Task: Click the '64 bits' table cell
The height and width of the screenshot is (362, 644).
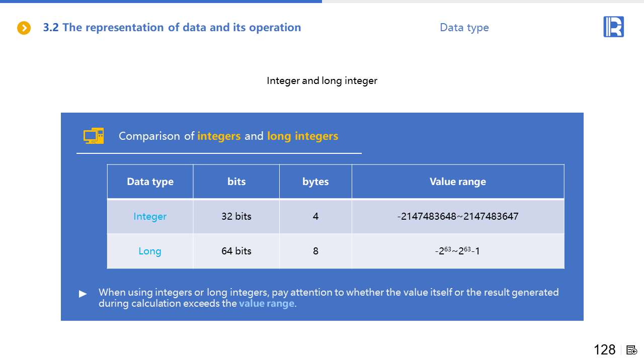Action: click(x=236, y=251)
